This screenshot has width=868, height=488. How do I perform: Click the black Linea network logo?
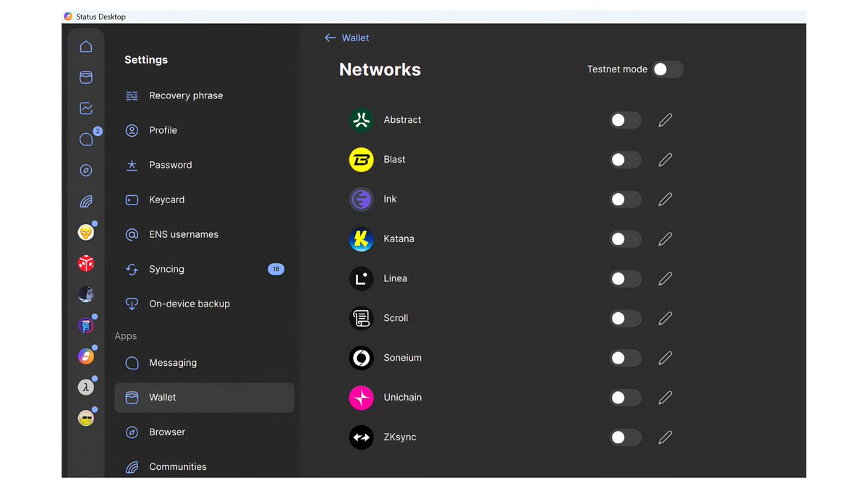[362, 278]
